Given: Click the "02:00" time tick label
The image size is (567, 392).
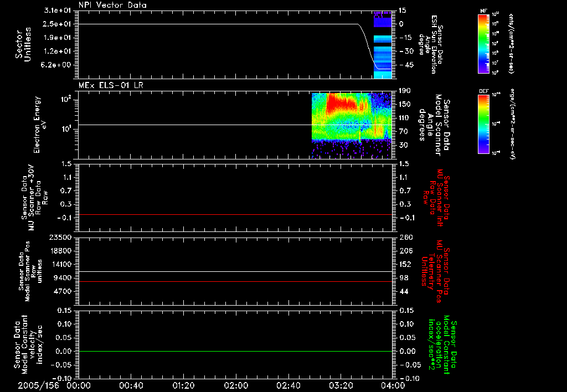Looking at the screenshot, I should pos(236,385).
